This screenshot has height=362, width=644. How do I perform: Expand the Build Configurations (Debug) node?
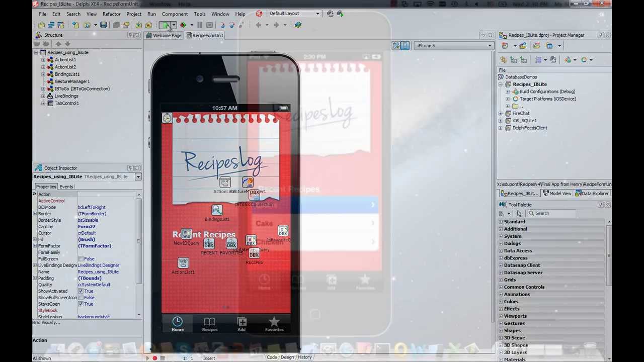[508, 92]
